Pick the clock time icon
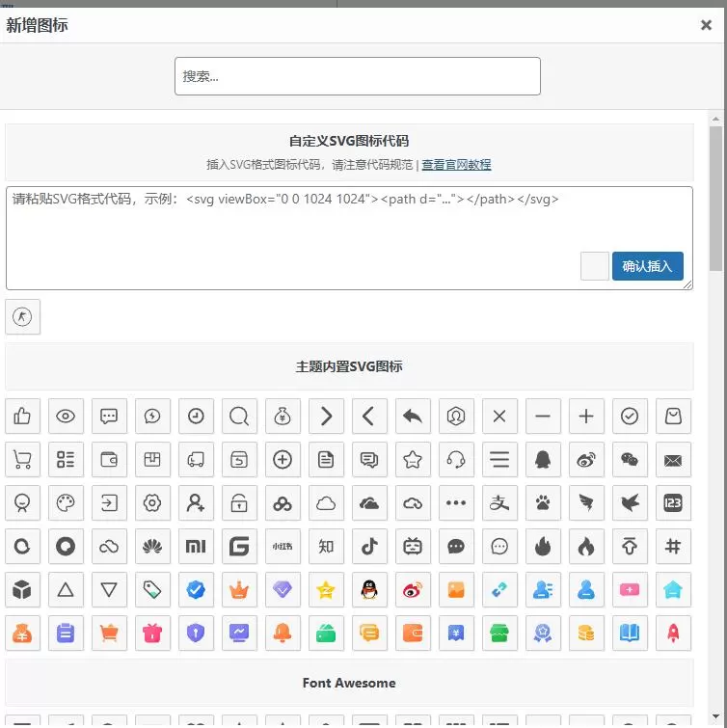 pos(196,416)
